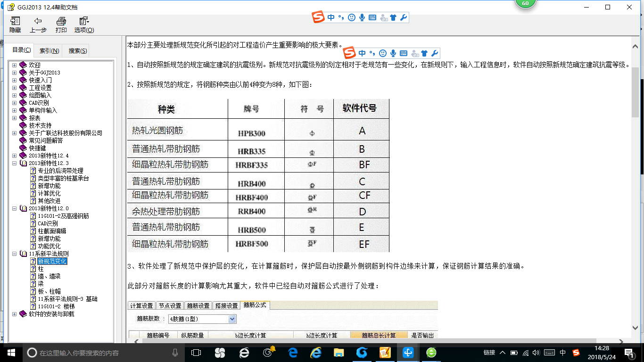Collapse the 2013新特性12.0 node
The height and width of the screenshot is (362, 644).
[x=15, y=208]
